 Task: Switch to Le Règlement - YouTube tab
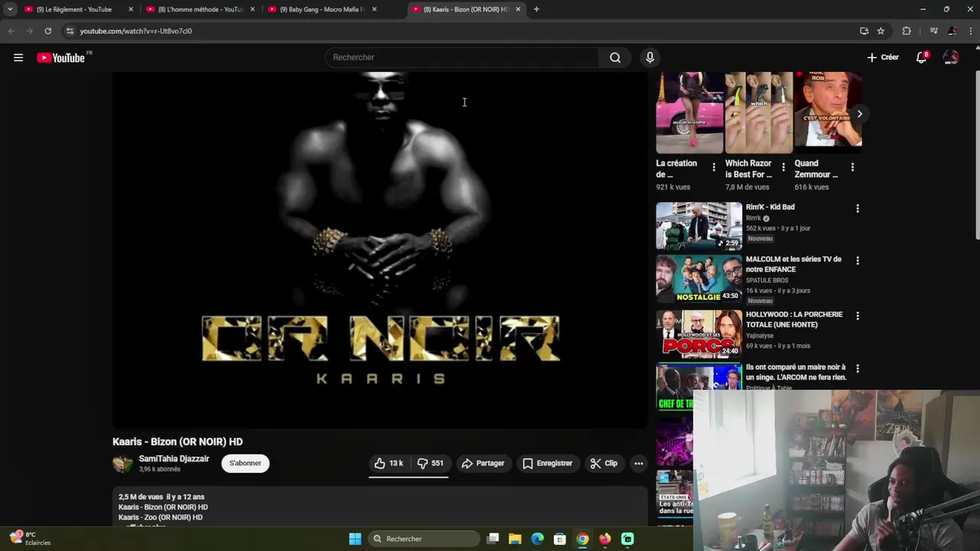coord(74,9)
